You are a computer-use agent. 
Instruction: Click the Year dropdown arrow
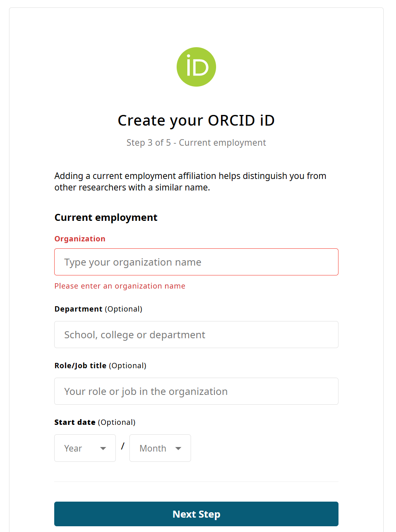[x=103, y=448]
